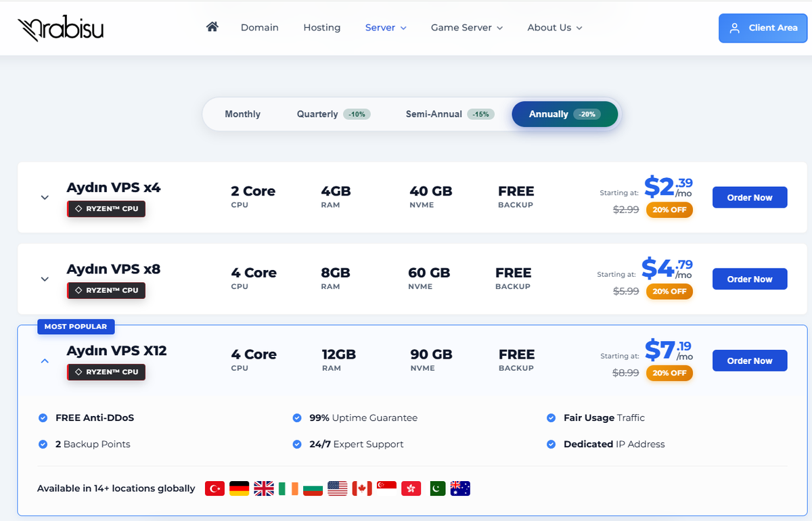Click the 90 GB NVME value
The image size is (812, 521).
[432, 355]
